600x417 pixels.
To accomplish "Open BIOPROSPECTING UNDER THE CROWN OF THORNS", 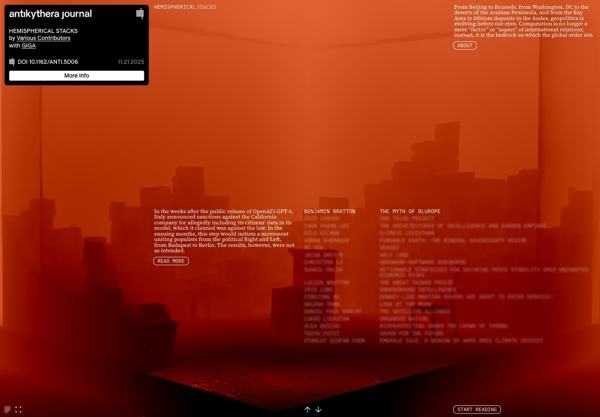I will click(x=443, y=326).
